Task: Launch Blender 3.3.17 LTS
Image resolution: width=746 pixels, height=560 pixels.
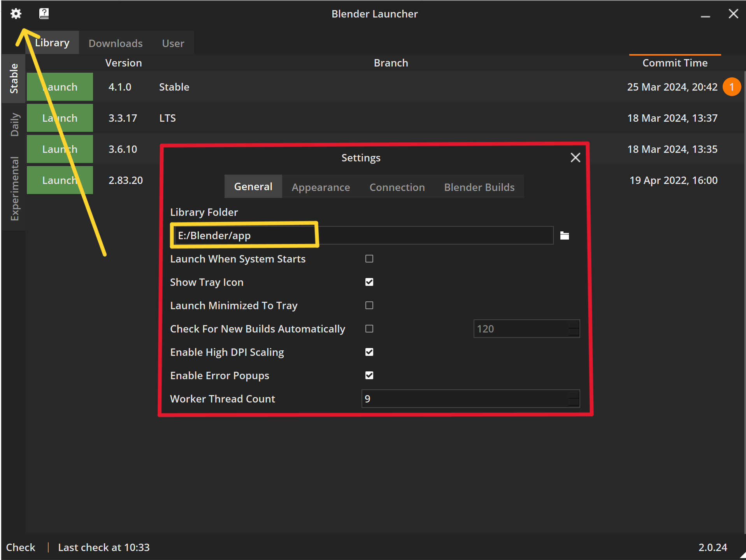Action: point(60,118)
